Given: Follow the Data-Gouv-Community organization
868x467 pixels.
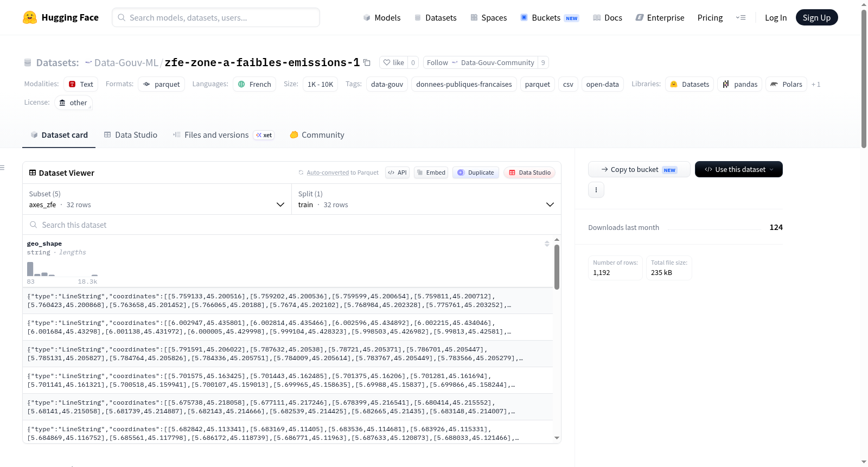Looking at the screenshot, I should [x=481, y=62].
